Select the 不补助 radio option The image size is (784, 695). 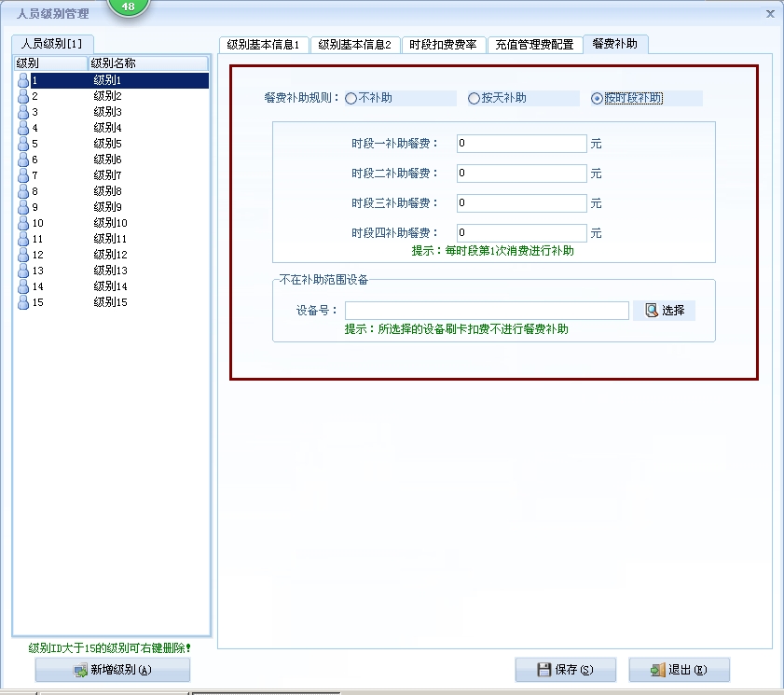pyautogui.click(x=351, y=99)
